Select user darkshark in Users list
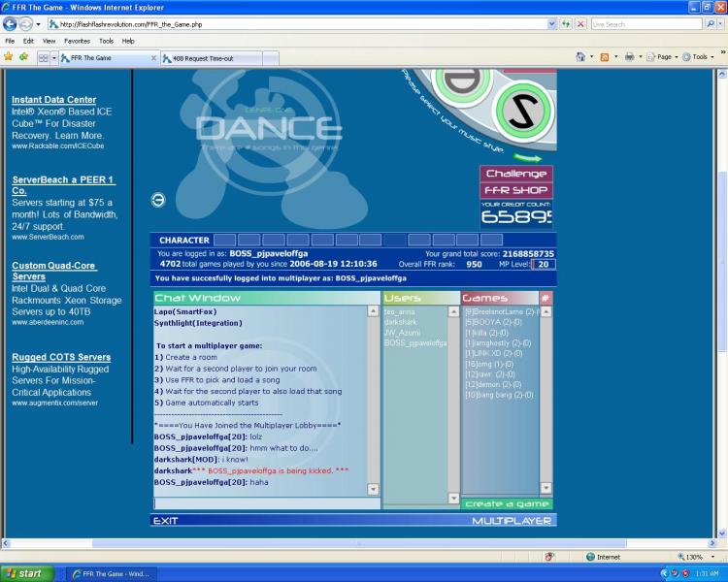 400,322
